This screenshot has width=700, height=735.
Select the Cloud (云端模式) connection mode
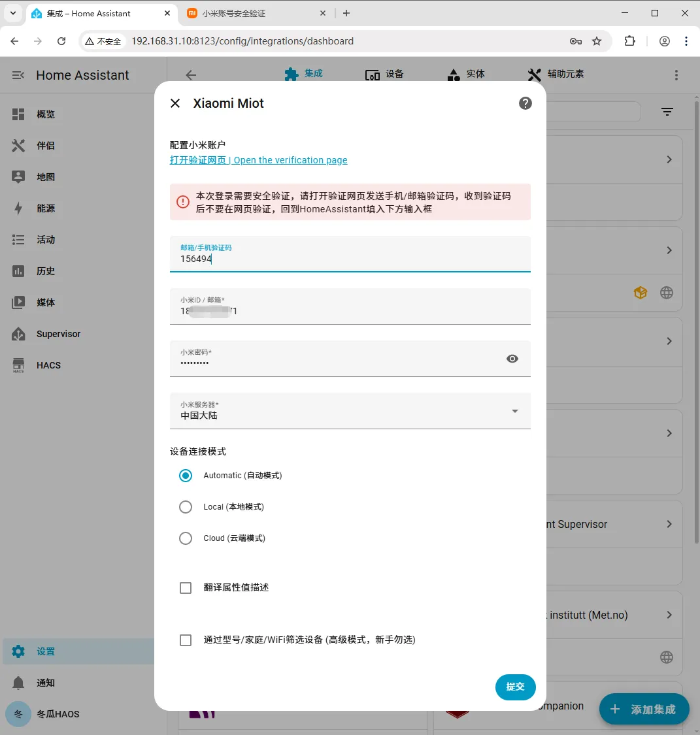[x=186, y=538]
